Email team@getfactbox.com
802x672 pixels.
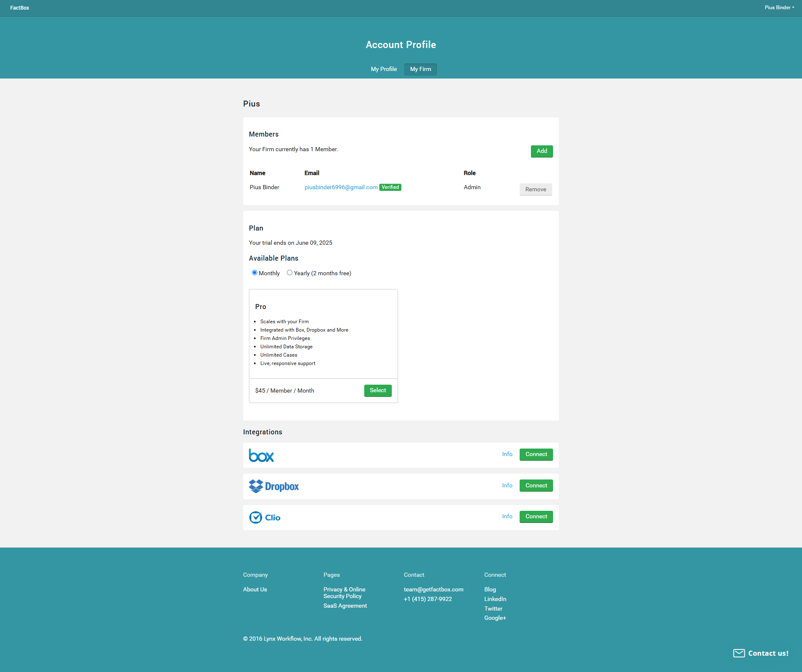434,589
